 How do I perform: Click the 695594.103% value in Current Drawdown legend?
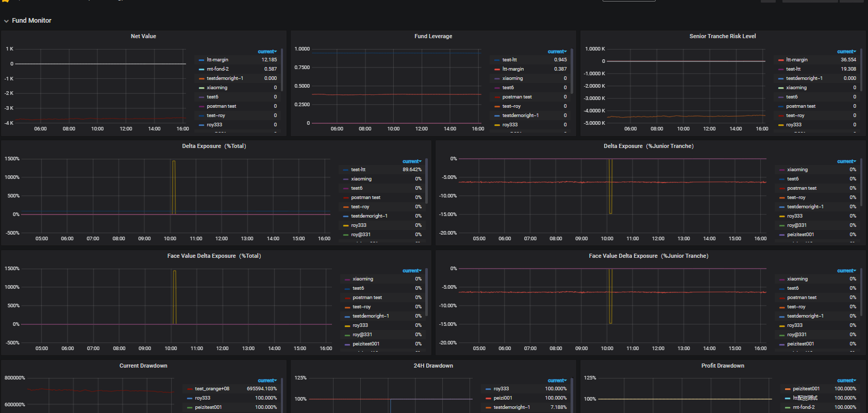click(262, 389)
